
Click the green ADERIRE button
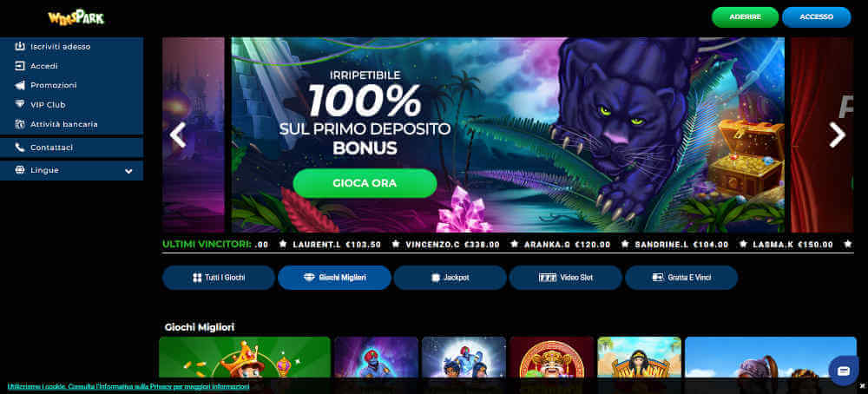tap(745, 17)
